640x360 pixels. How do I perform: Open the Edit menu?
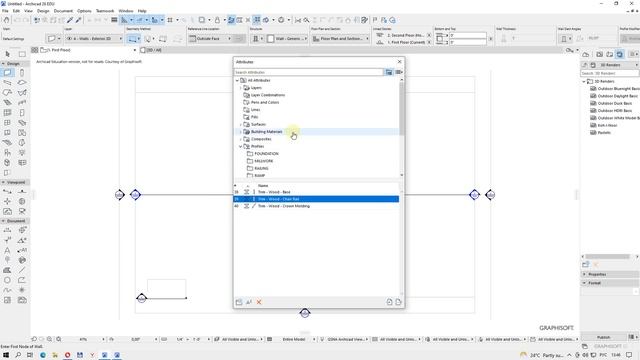coord(16,11)
